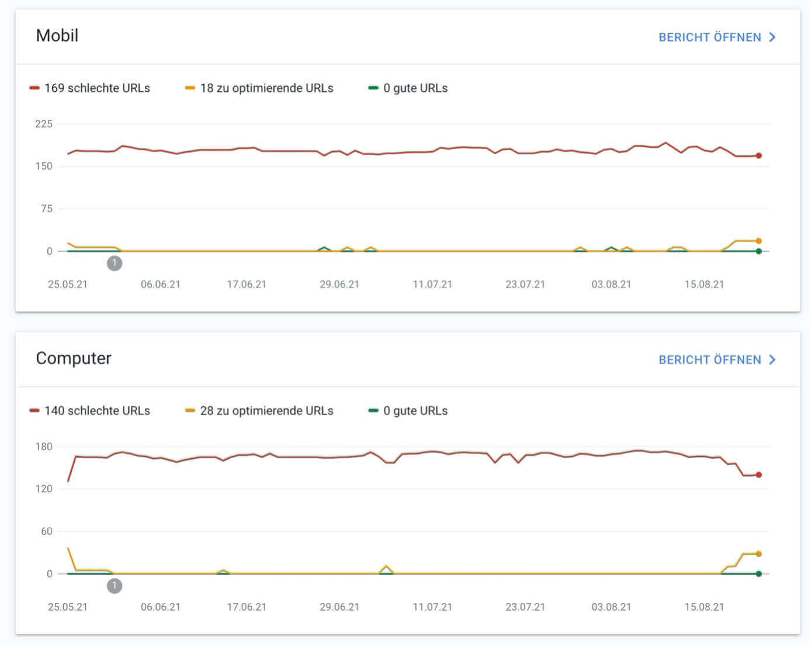
Task: Click the 23.07.21 date label on Computer chart
Action: pos(525,607)
